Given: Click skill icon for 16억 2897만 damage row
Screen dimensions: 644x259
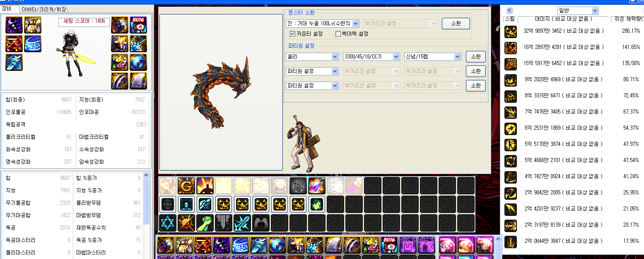Looking at the screenshot, I should click(510, 48).
